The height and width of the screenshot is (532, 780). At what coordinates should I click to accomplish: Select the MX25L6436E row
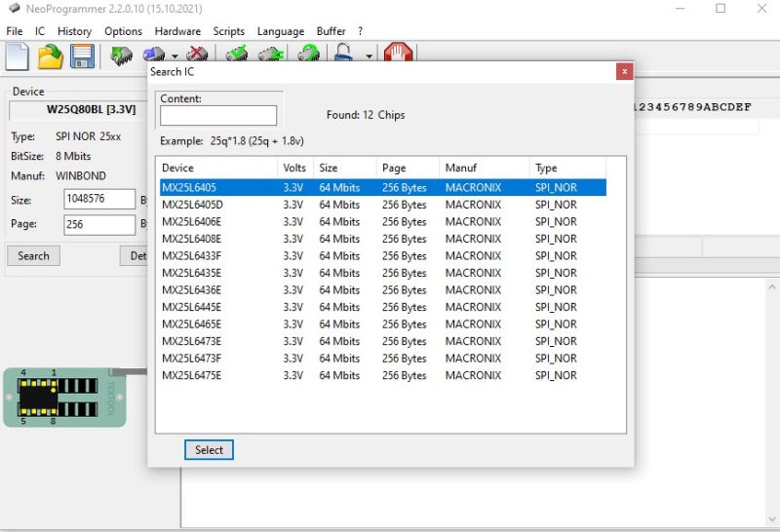(x=383, y=290)
